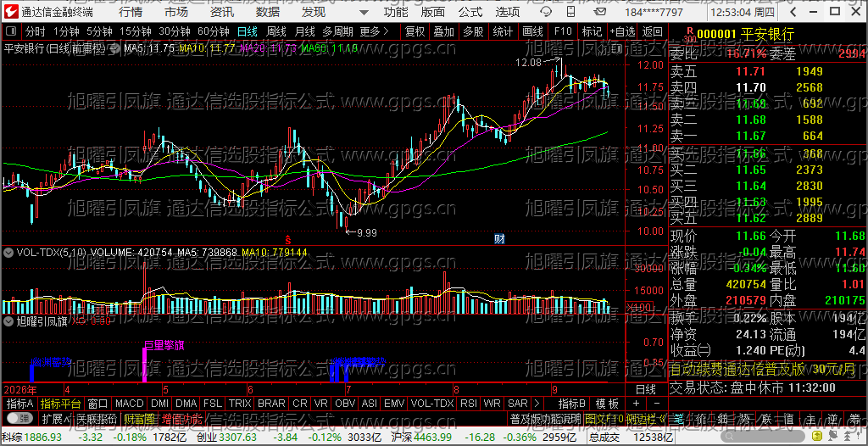
Task: Select the 60分钟 period
Action: click(213, 31)
